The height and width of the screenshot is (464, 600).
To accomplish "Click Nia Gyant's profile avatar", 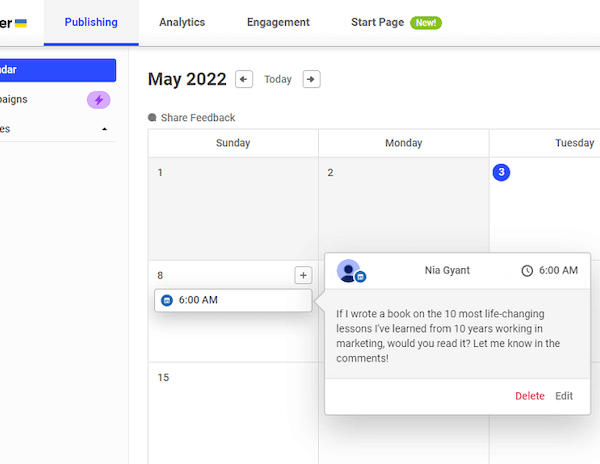I will (x=349, y=270).
